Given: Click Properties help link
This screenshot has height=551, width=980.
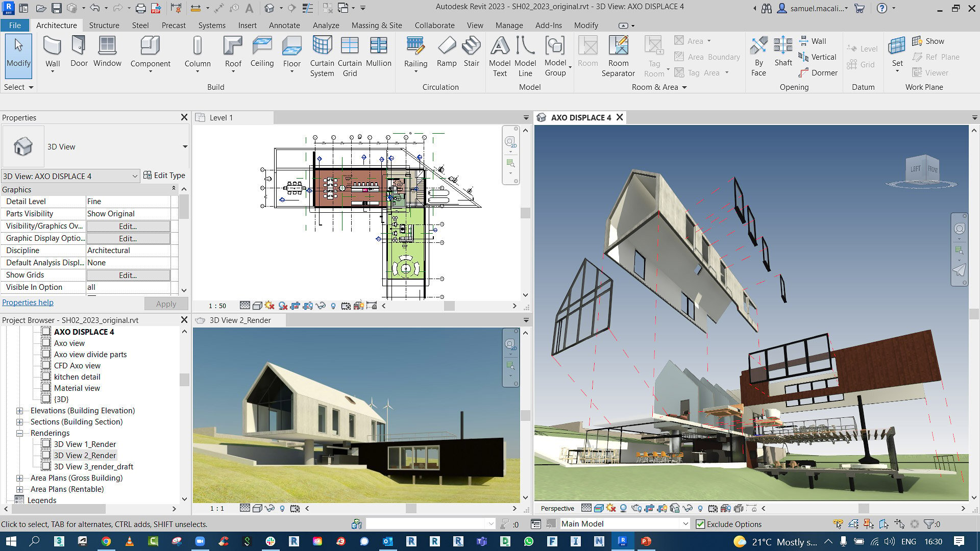Looking at the screenshot, I should coord(27,302).
